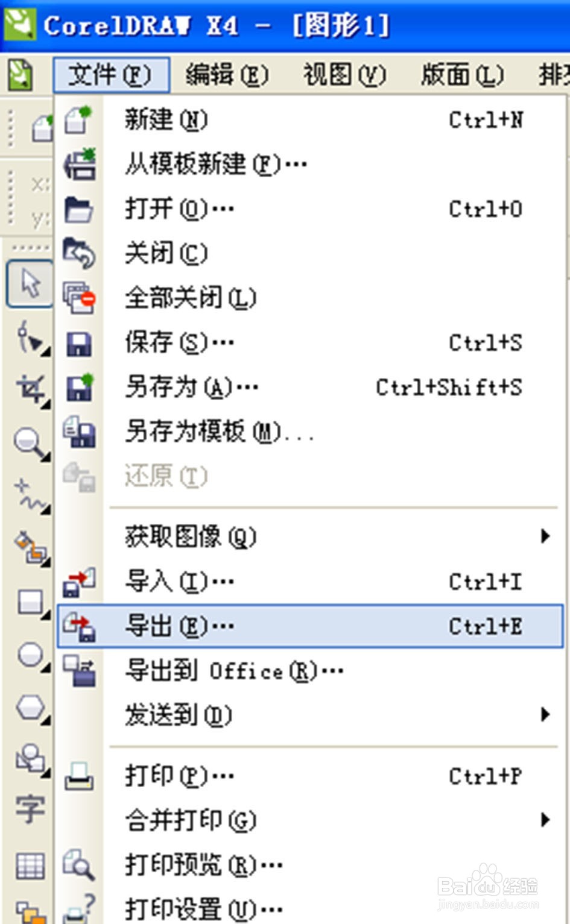
Task: Select the Polygon tool
Action: point(30,707)
